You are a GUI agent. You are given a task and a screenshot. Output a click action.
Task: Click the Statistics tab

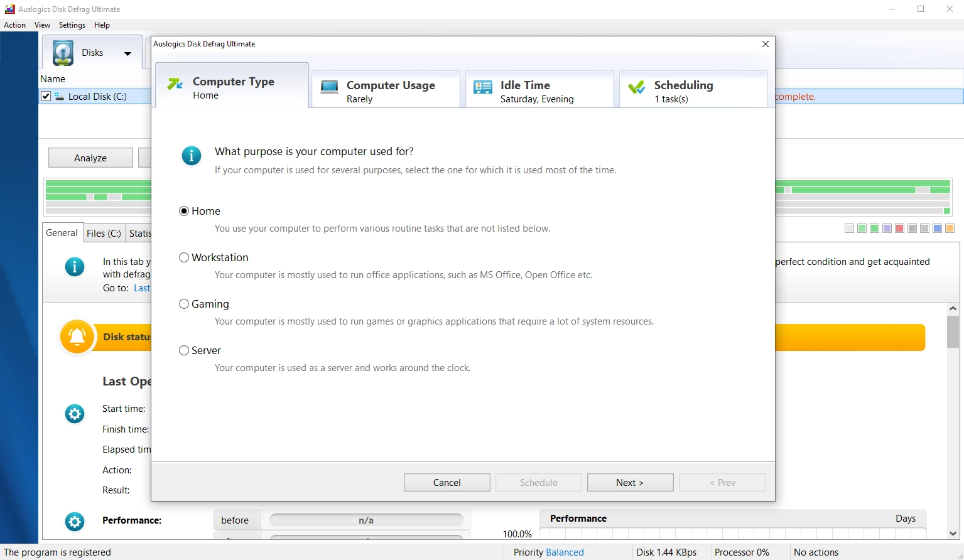tap(139, 233)
